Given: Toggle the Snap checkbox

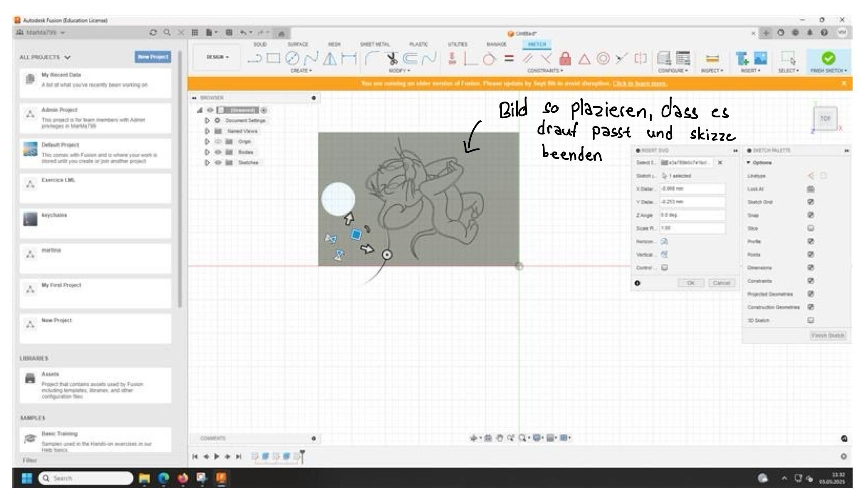Looking at the screenshot, I should (811, 215).
